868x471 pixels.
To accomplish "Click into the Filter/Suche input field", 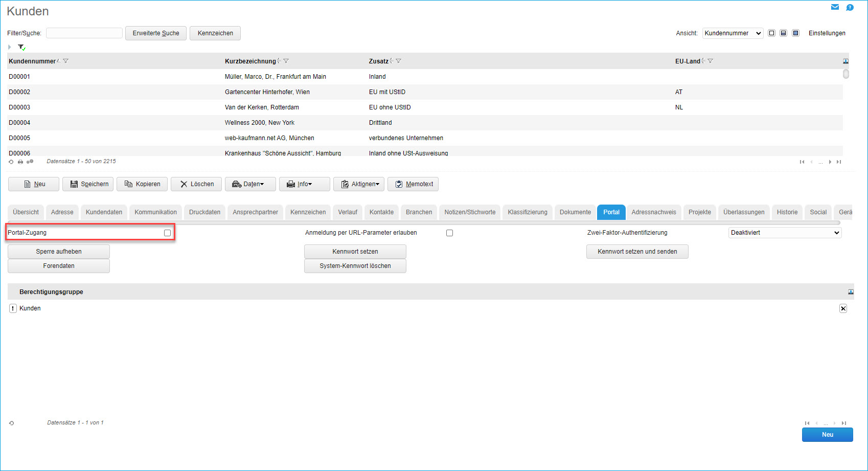I will click(84, 33).
